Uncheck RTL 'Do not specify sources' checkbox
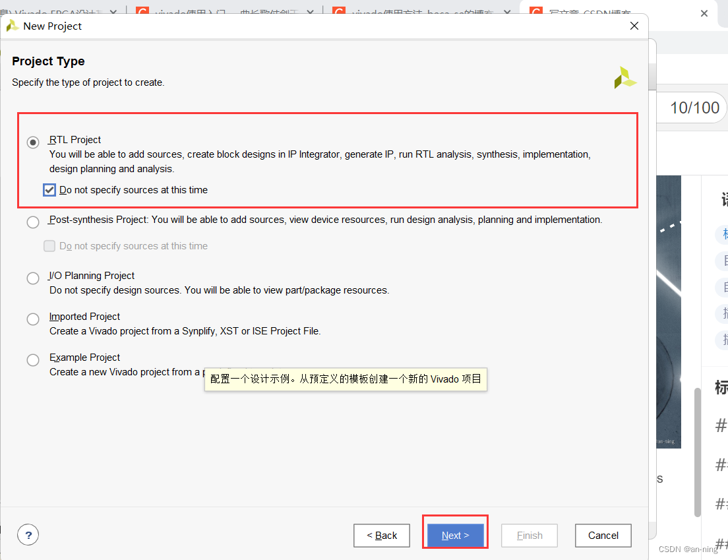 pos(49,190)
